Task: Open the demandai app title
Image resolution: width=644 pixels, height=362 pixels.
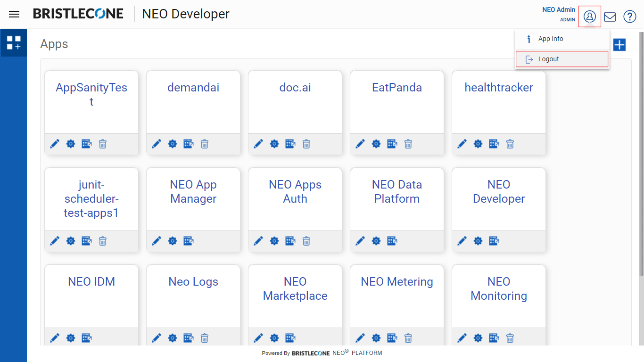Action: click(193, 88)
